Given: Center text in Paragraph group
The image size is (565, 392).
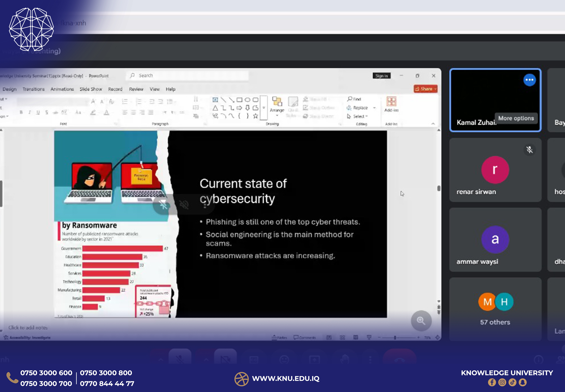Looking at the screenshot, I should [x=133, y=113].
